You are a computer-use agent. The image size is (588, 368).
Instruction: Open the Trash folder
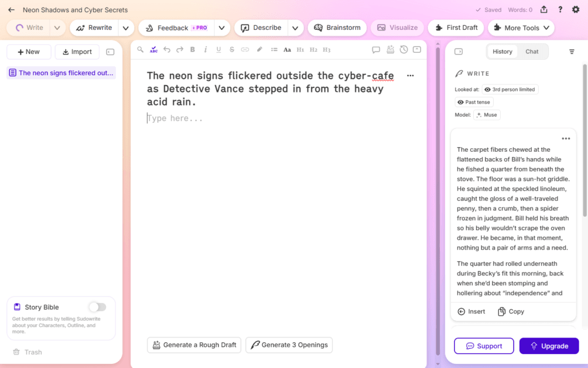[x=28, y=352]
